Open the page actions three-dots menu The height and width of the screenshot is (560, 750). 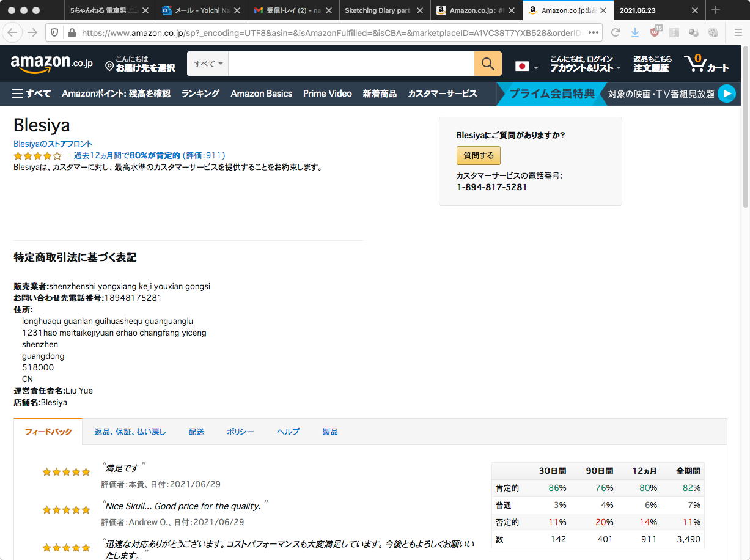pyautogui.click(x=593, y=32)
